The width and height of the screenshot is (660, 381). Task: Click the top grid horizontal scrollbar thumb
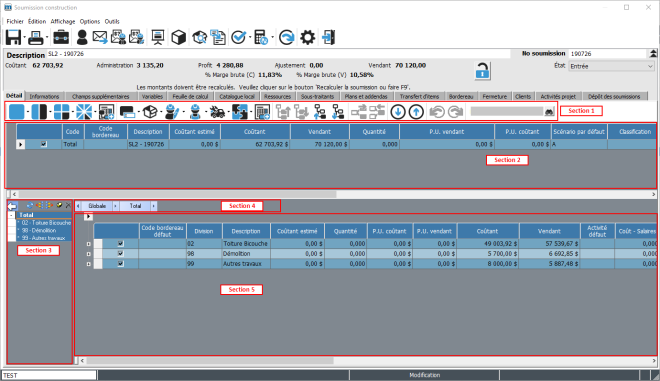click(x=177, y=194)
